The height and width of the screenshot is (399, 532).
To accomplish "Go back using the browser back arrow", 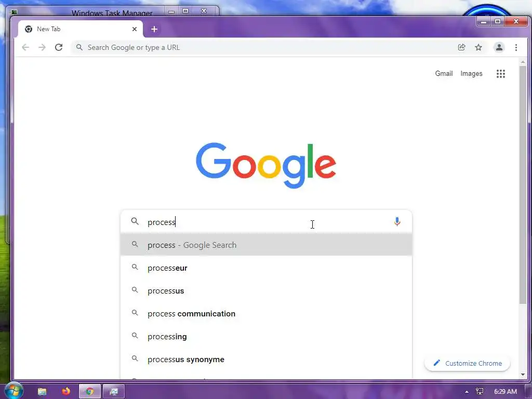I will (x=25, y=47).
